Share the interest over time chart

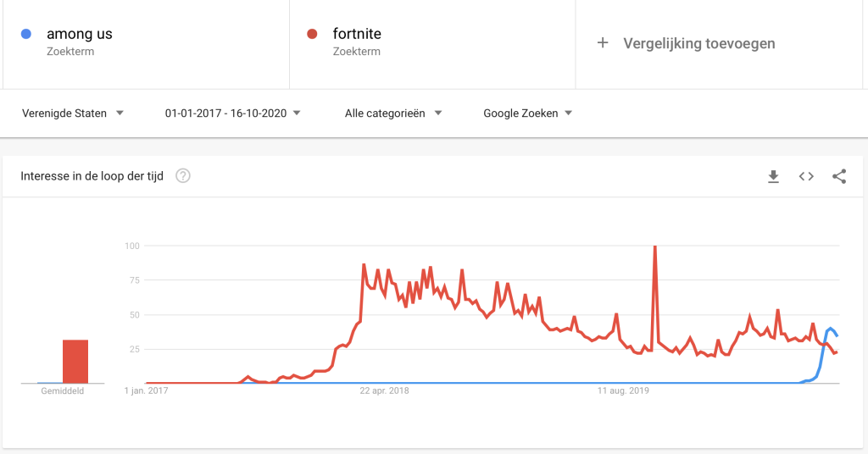[839, 176]
